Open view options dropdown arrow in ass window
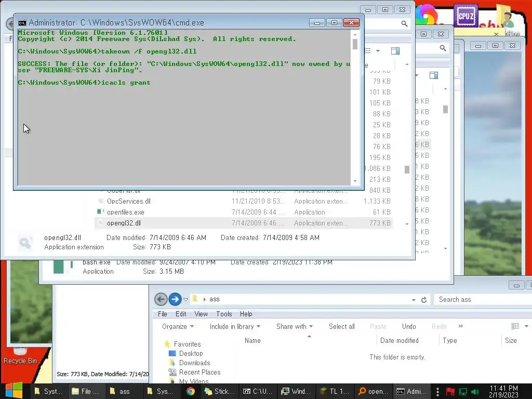Viewport: 532px width, 399px height. (x=526, y=326)
